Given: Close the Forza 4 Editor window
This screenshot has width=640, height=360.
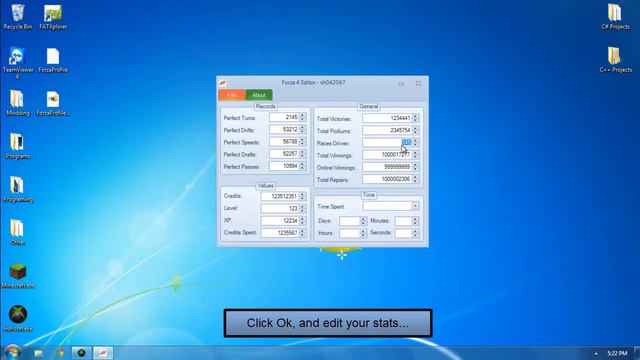Looking at the screenshot, I should click(x=418, y=83).
